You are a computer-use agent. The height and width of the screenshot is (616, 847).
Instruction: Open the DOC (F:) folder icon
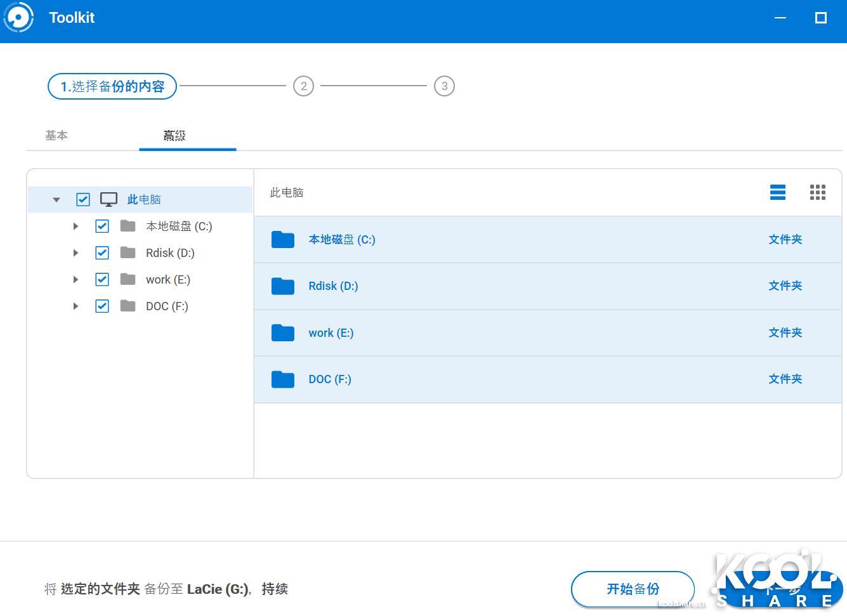click(282, 379)
